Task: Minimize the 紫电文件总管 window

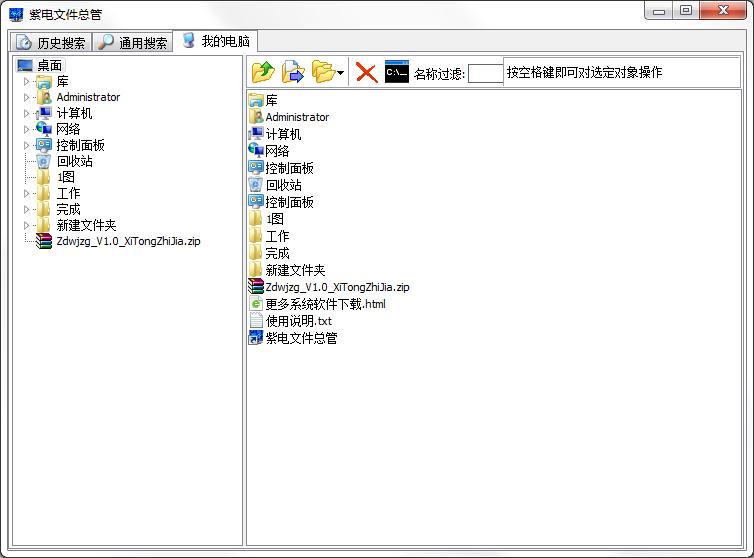Action: tap(659, 11)
